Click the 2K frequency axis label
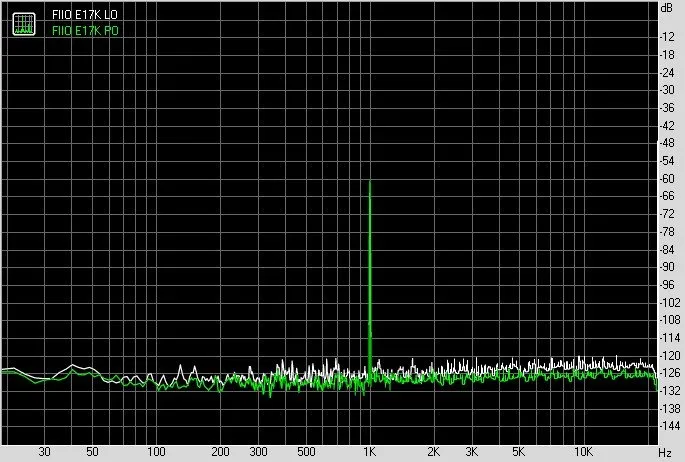 click(433, 452)
